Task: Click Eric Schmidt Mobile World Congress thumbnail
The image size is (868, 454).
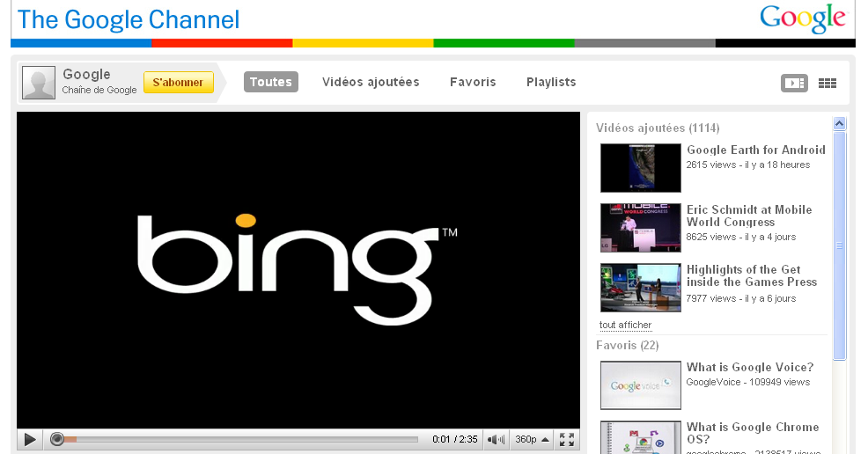Action: tap(641, 228)
